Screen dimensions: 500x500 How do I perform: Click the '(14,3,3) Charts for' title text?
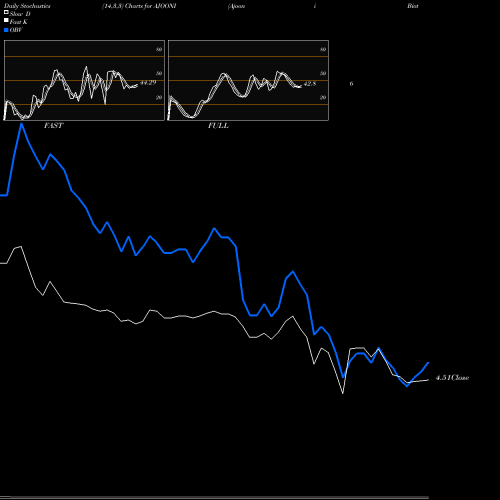click(126, 6)
